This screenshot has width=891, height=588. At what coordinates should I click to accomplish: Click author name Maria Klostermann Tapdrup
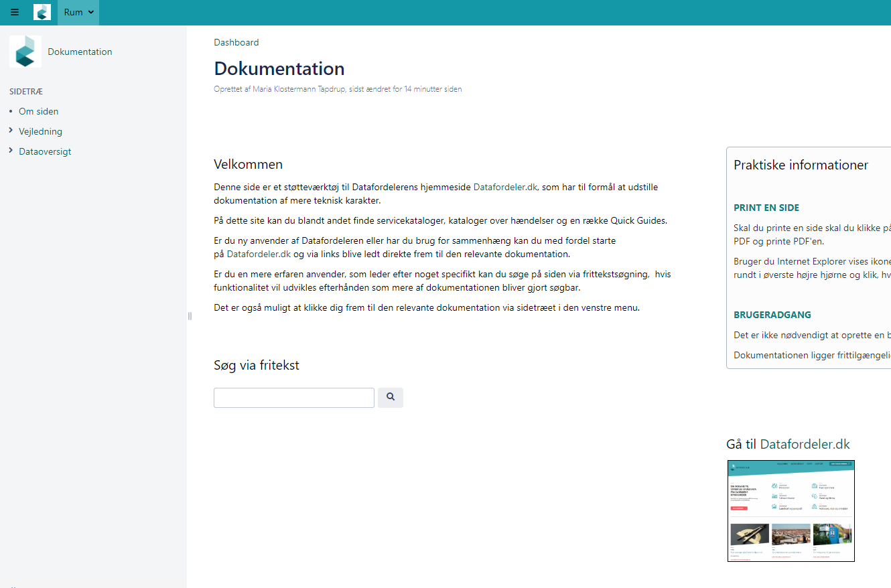299,89
